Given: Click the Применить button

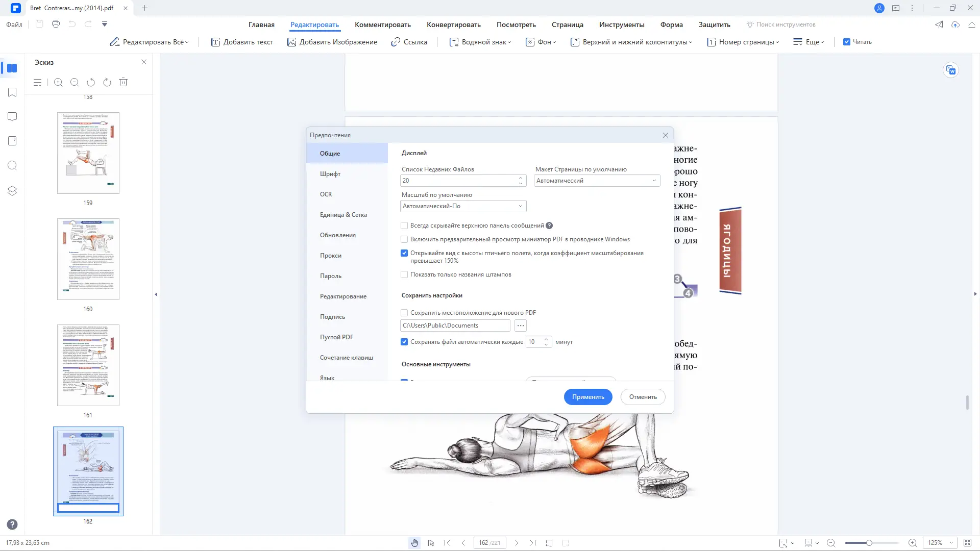Looking at the screenshot, I should pyautogui.click(x=588, y=397).
